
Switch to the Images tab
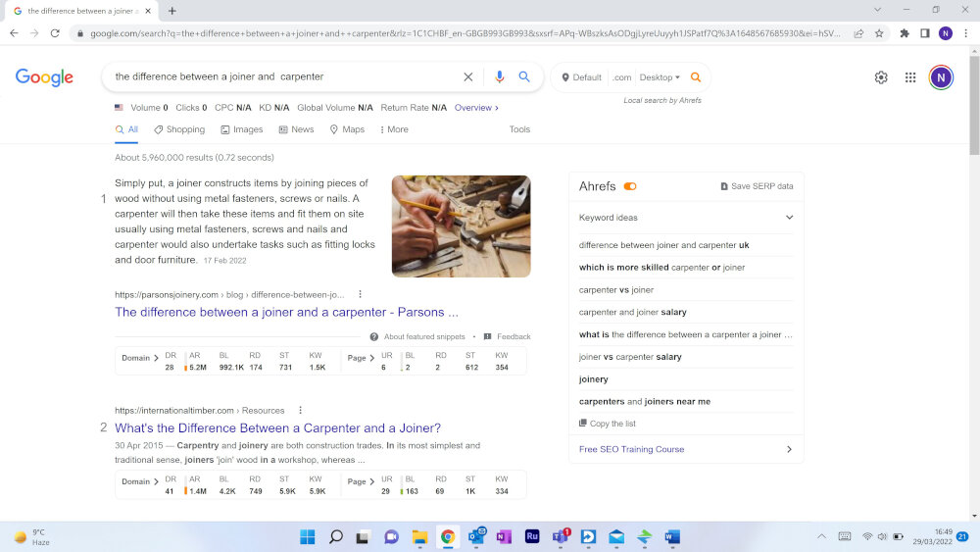242,129
